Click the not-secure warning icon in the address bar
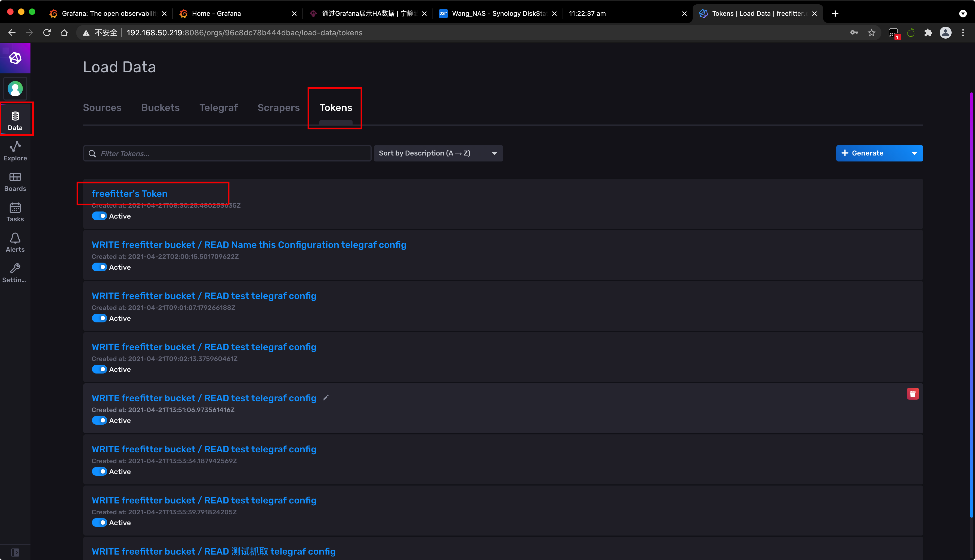 [86, 33]
